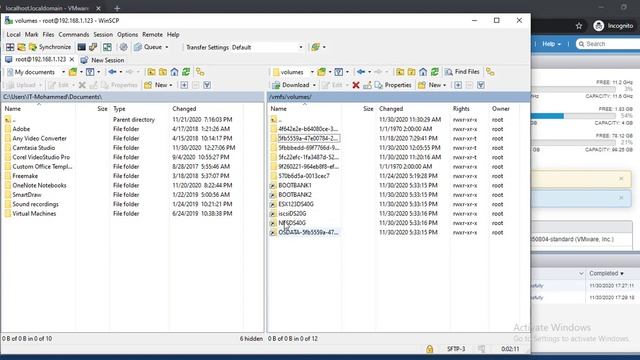The height and width of the screenshot is (360, 640).
Task: Expand the Download dropdown arrow
Action: coord(314,85)
